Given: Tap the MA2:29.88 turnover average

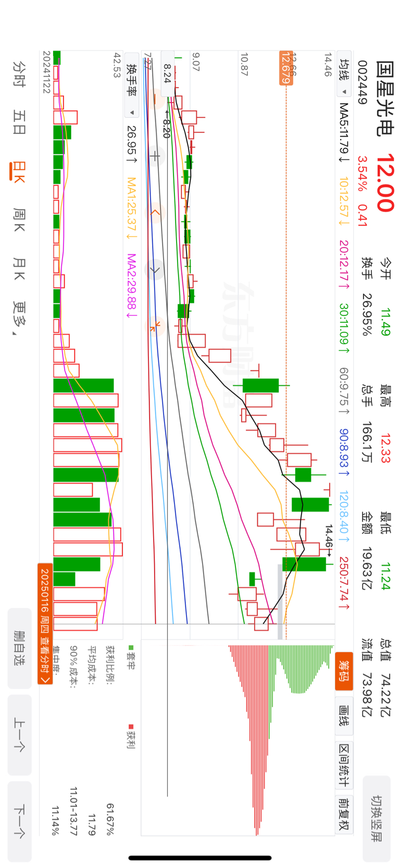Looking at the screenshot, I should [131, 286].
